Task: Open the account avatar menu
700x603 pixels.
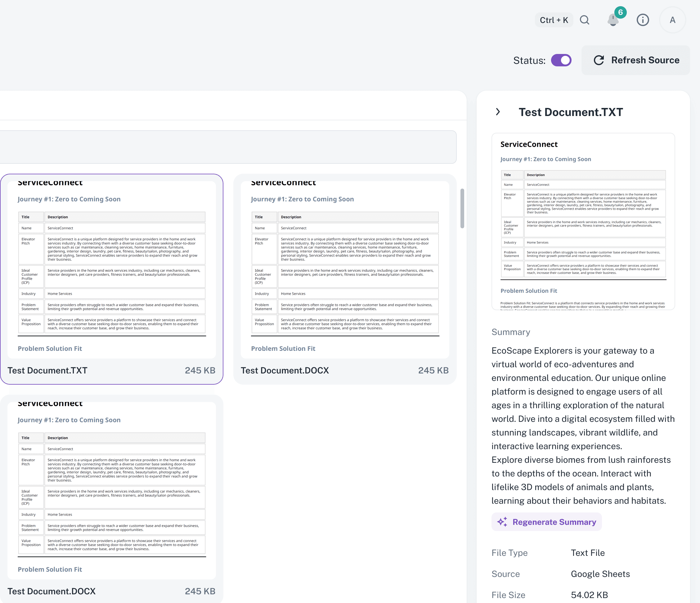Action: pos(672,20)
